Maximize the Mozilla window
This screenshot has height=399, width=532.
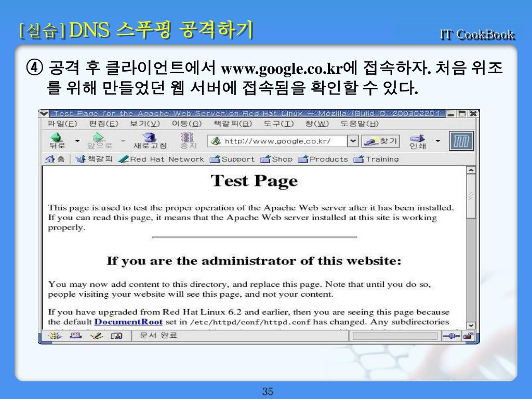point(462,114)
